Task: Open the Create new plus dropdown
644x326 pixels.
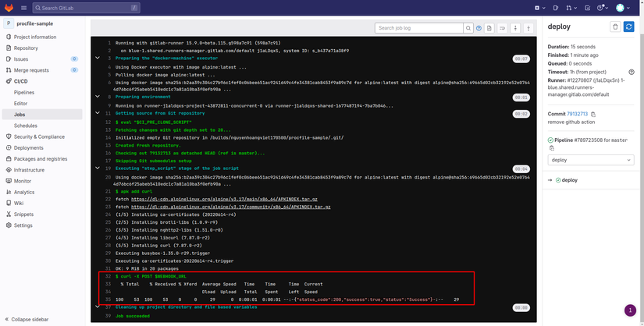Action: pos(540,8)
